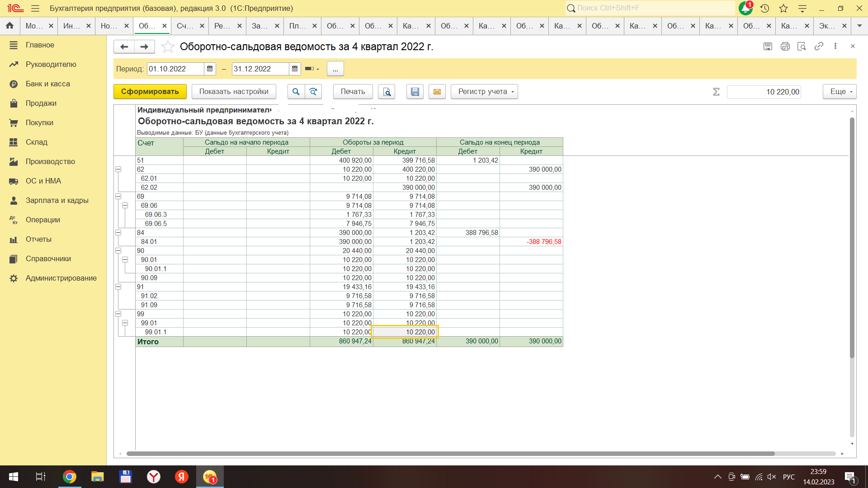This screenshot has width=868, height=488.
Task: Click the search magnifier icon in report toolbar
Action: (296, 92)
